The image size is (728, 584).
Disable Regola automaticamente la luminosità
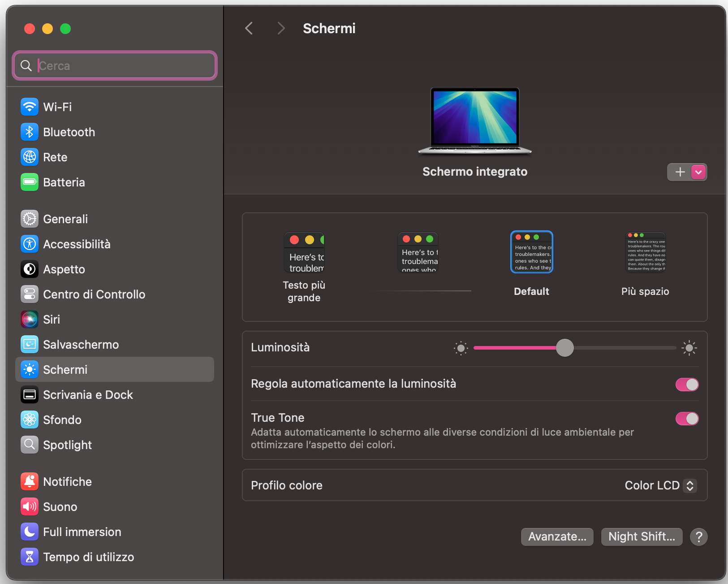[x=687, y=384]
